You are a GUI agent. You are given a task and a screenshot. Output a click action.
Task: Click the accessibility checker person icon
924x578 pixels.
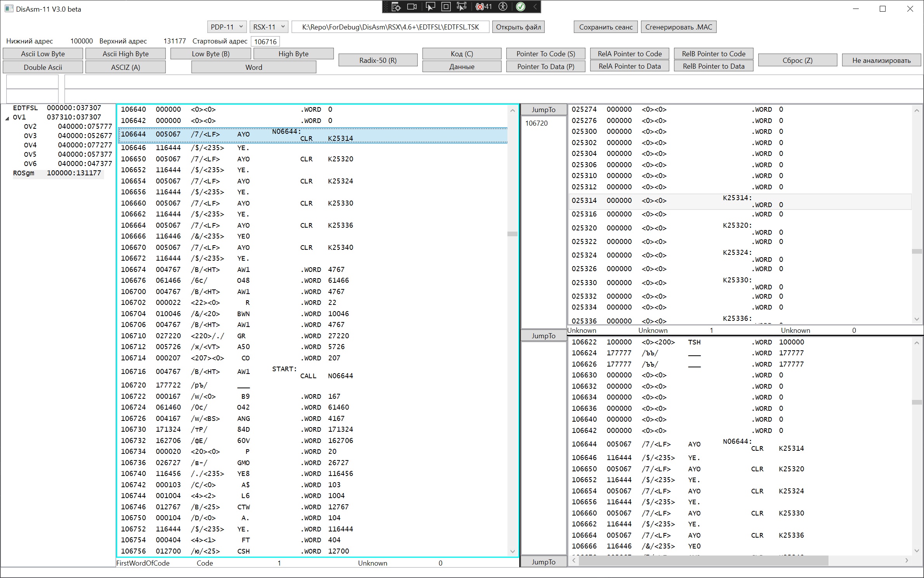coord(503,7)
